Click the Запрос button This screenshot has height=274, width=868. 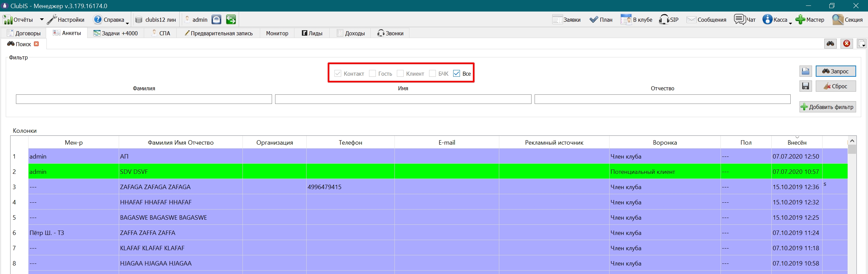pos(836,71)
